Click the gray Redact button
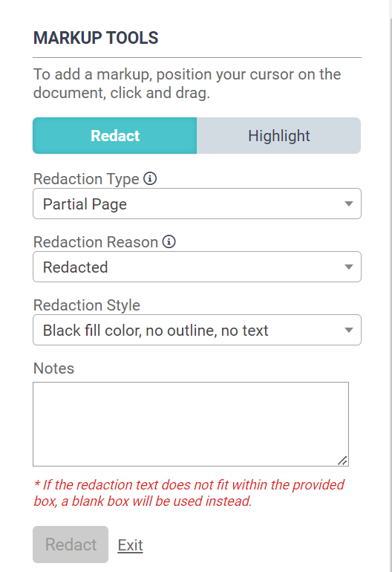 [71, 545]
